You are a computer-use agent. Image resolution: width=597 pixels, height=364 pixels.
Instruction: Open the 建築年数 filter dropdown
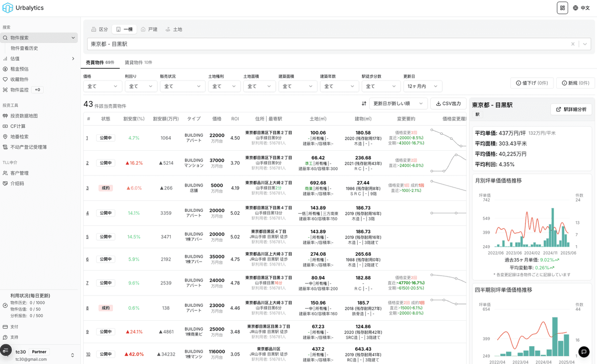tap(339, 87)
